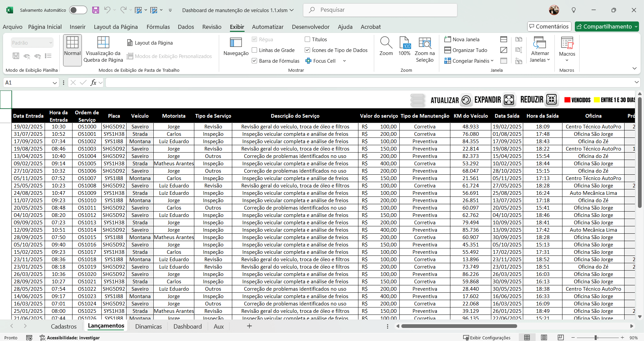Open the Navegação pane icon
Image resolution: width=644 pixels, height=341 pixels.
(236, 43)
